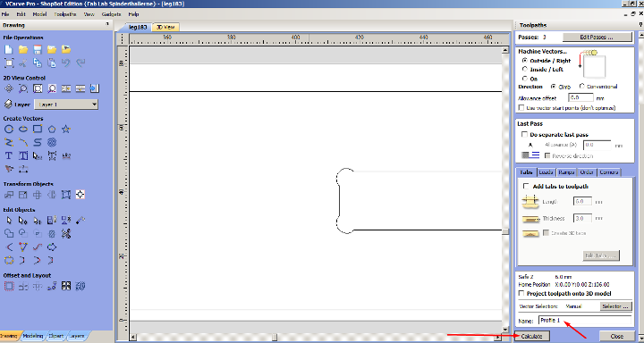Click the scissors Cut icon

tap(23, 63)
